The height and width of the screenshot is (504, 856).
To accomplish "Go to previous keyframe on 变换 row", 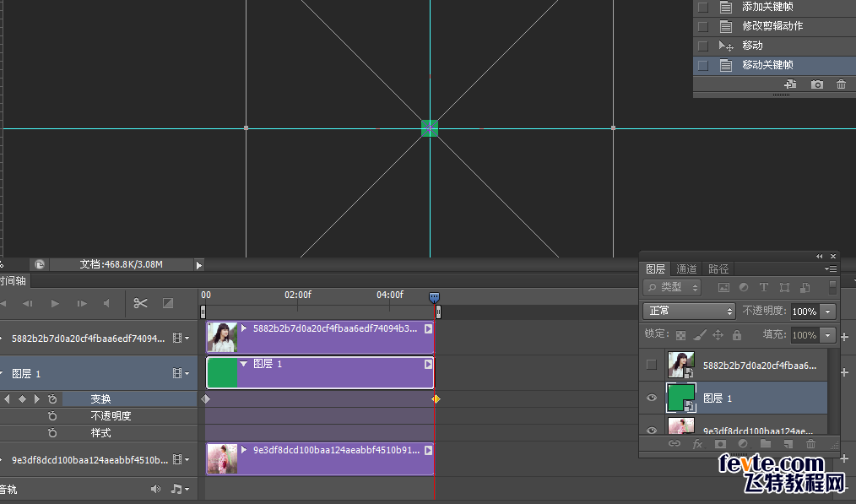I will 7,399.
